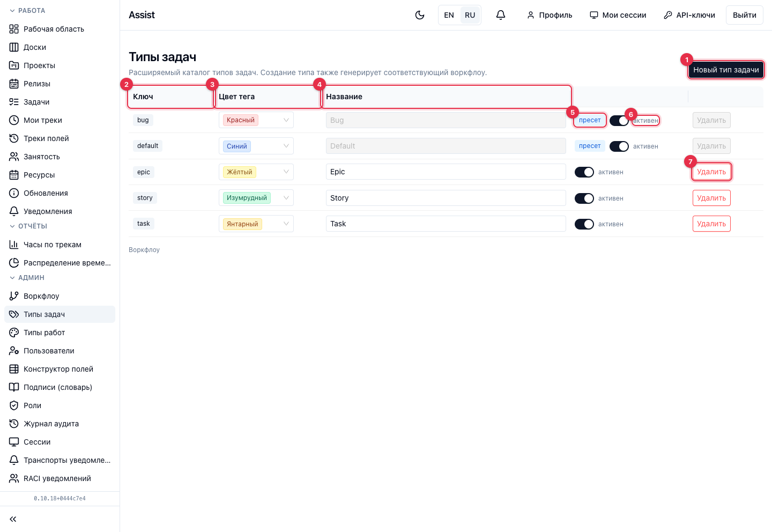Open the Красный tag color dropdown

point(256,120)
